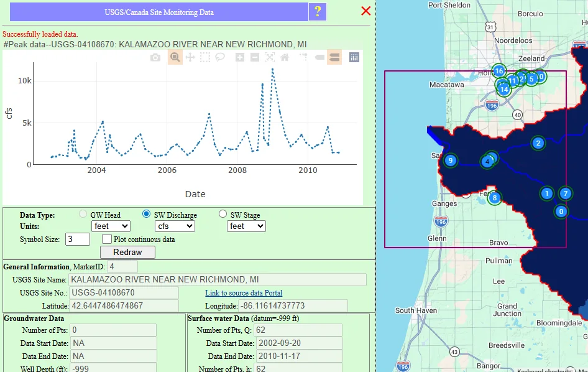Click the Grand Junction label on map
This screenshot has width=588, height=372.
tap(507, 310)
